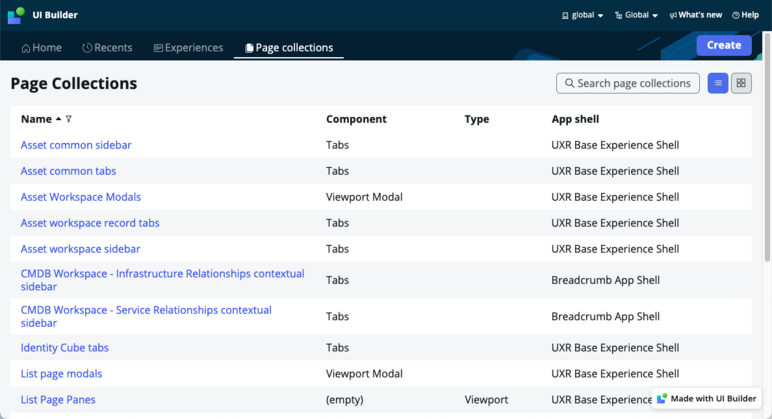Click Breadcrumb App Shell in Infrastructure Relationships row
The width and height of the screenshot is (772, 419).
point(606,280)
